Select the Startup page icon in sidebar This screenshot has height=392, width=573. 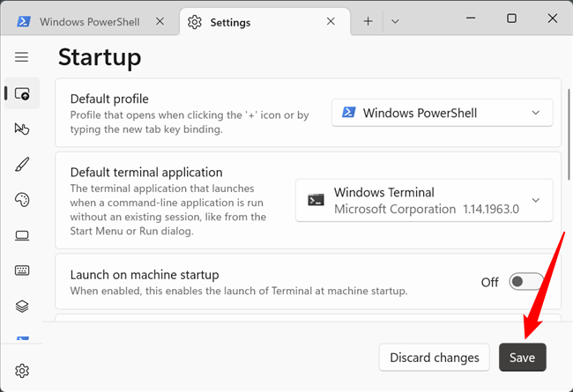tap(22, 93)
